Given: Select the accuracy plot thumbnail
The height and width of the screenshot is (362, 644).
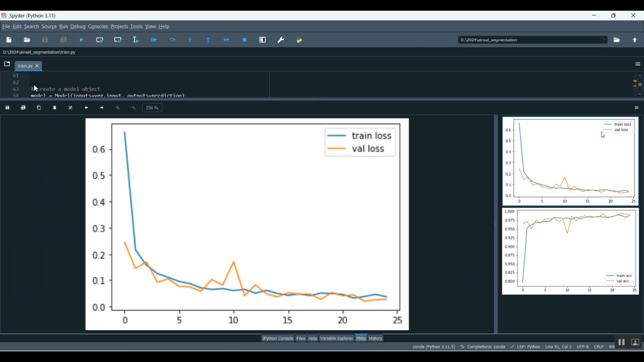Looking at the screenshot, I should (x=570, y=251).
